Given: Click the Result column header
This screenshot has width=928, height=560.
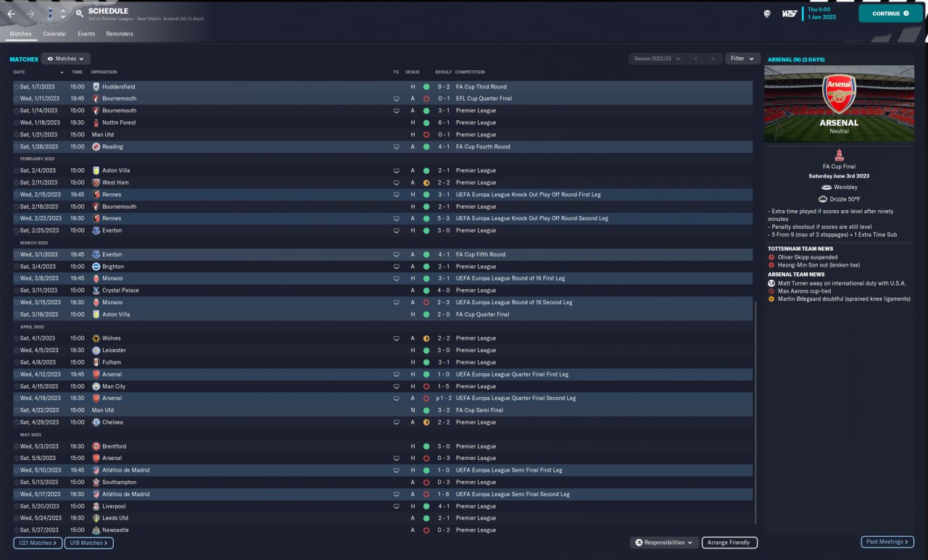Looking at the screenshot, I should (x=443, y=72).
